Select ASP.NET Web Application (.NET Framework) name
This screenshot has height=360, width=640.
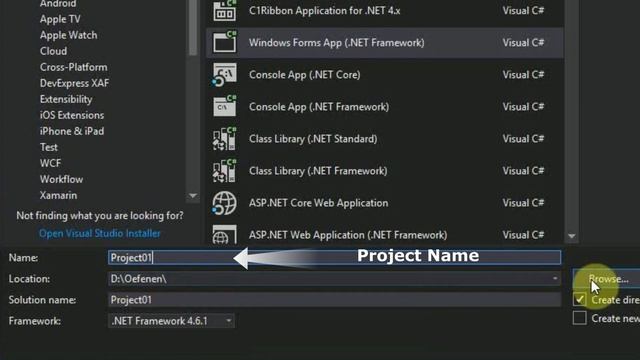coord(348,235)
